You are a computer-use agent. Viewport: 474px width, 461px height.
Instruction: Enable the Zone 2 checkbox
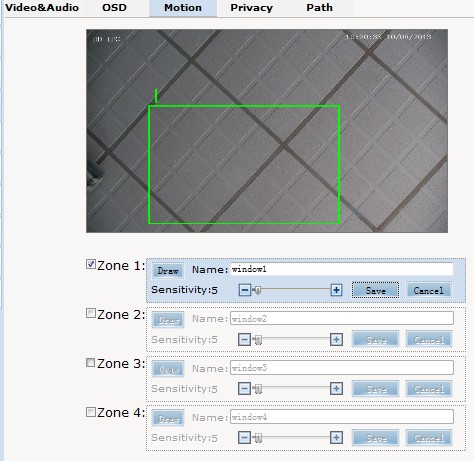coord(91,313)
